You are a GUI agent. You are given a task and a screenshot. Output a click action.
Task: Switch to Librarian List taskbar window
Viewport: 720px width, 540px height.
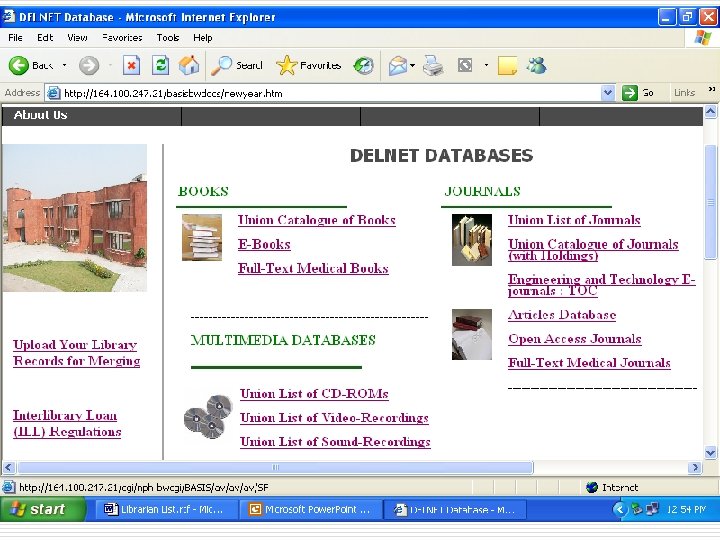[x=166, y=509]
